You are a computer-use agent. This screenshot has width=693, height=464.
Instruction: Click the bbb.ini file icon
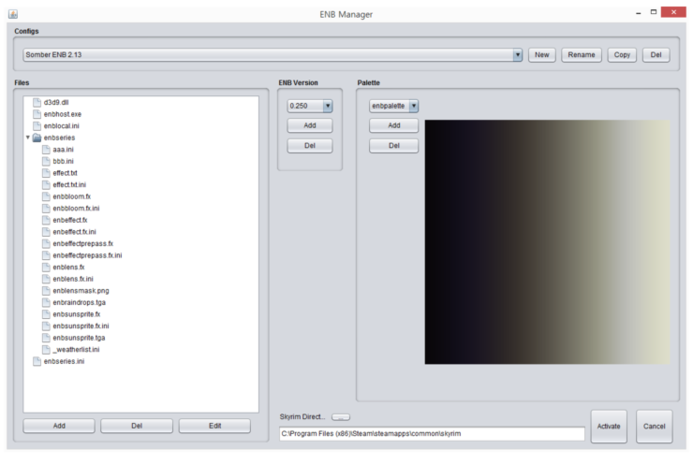coord(46,161)
